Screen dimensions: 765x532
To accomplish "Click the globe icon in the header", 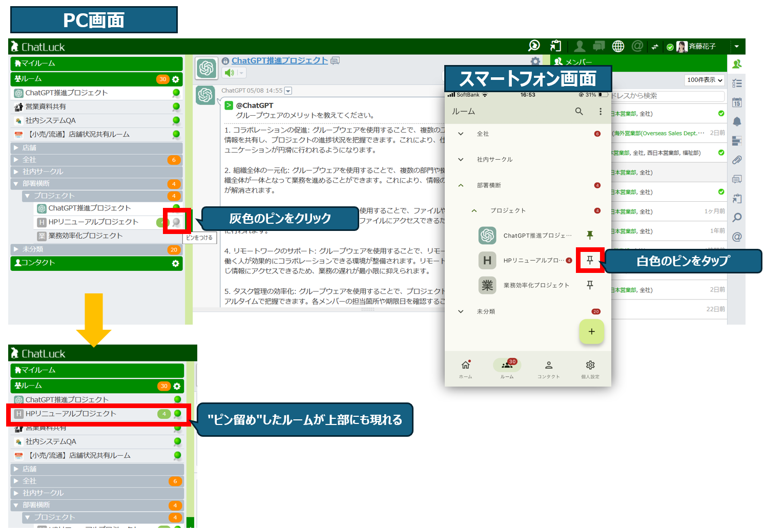I will 618,47.
